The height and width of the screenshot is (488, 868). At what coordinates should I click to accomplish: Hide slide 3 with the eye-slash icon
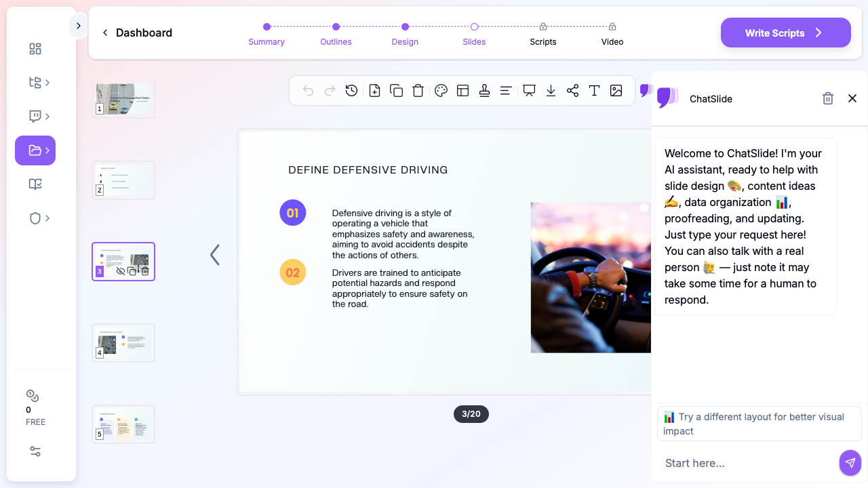pos(121,271)
